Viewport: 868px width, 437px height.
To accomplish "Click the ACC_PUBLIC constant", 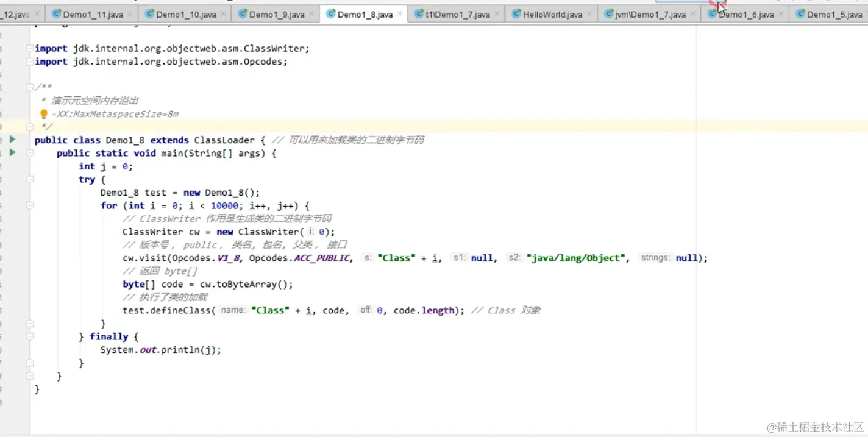I will click(x=321, y=258).
